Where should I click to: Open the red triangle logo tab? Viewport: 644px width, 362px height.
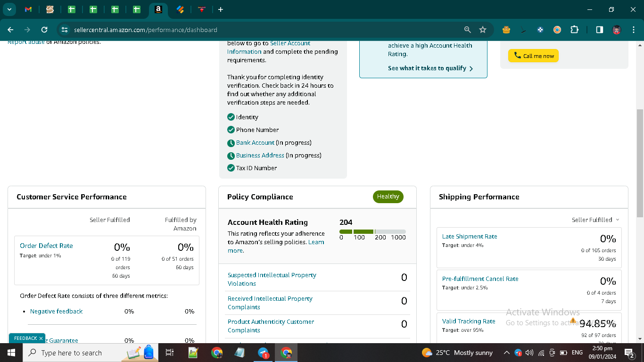coord(202,9)
